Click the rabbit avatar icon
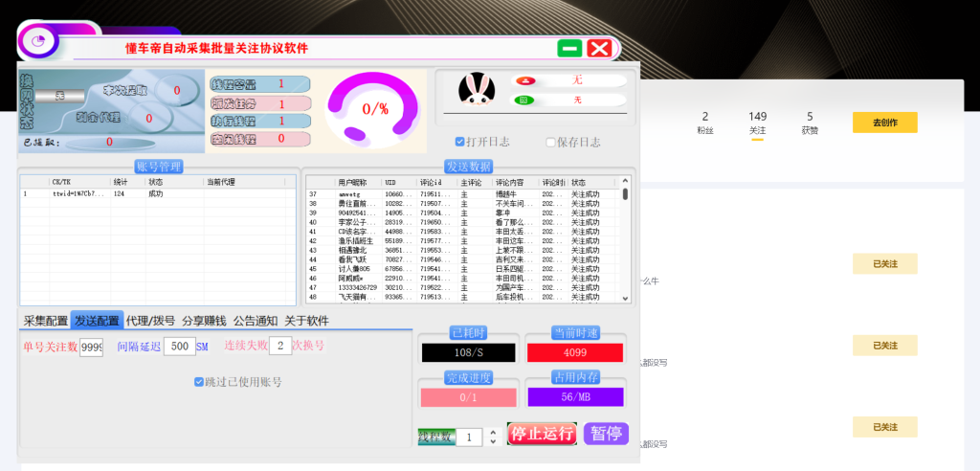980x471 pixels. (x=476, y=90)
